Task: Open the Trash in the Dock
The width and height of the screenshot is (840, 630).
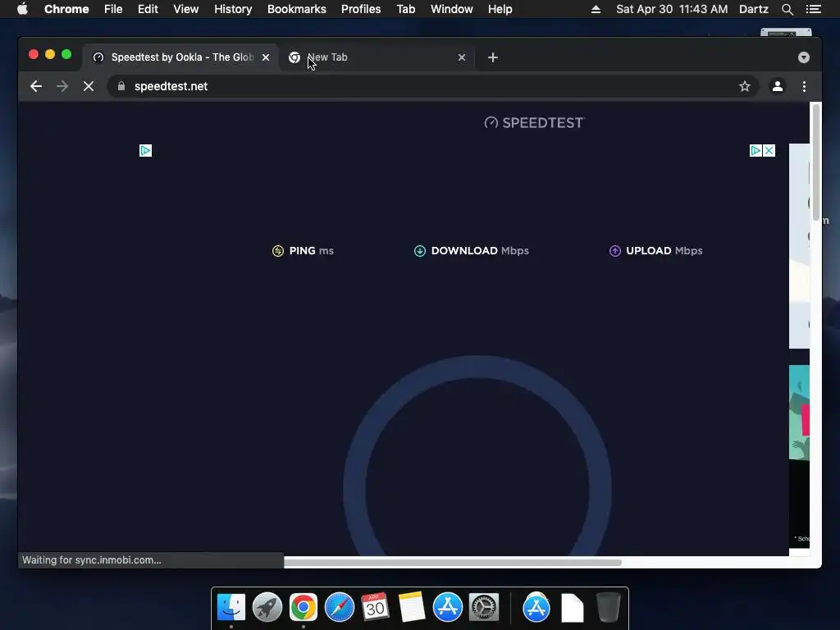Action: coord(608,608)
